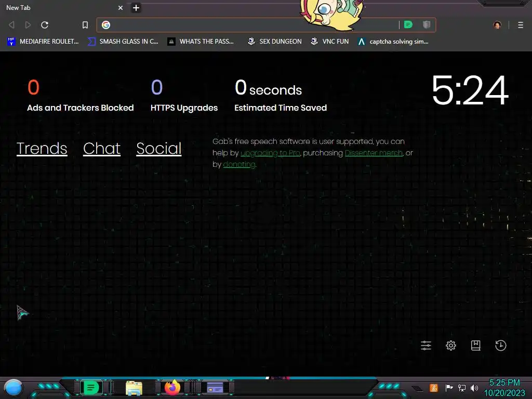Open MEDIAFIRE ROULET... bookmark
Image resolution: width=532 pixels, height=399 pixels.
click(x=43, y=42)
